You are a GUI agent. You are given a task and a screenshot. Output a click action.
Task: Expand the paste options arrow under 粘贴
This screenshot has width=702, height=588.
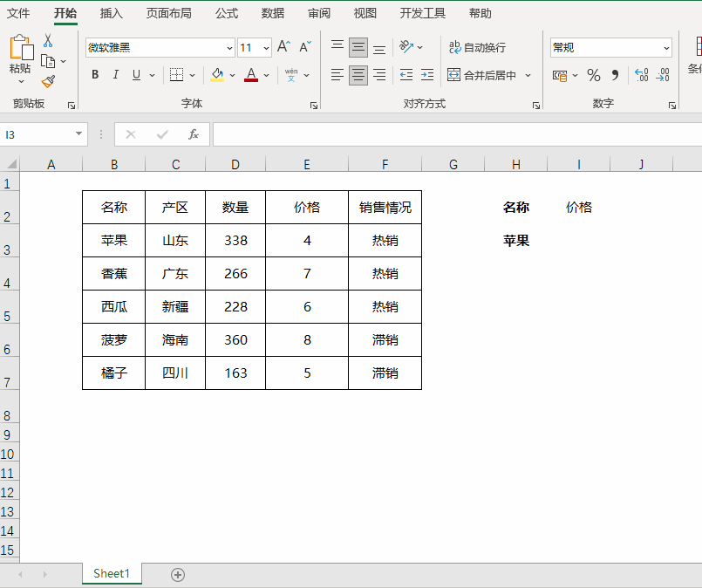pos(21,81)
